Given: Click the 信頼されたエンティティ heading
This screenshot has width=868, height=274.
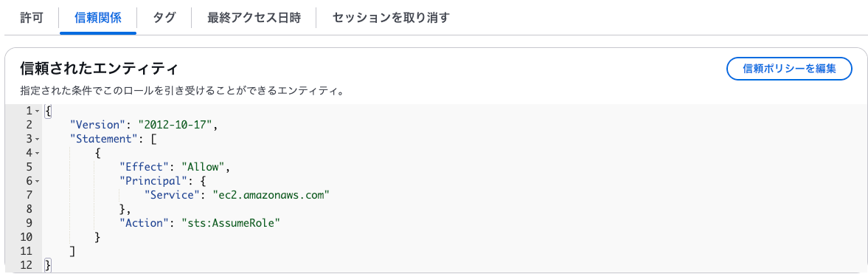Looking at the screenshot, I should 98,69.
